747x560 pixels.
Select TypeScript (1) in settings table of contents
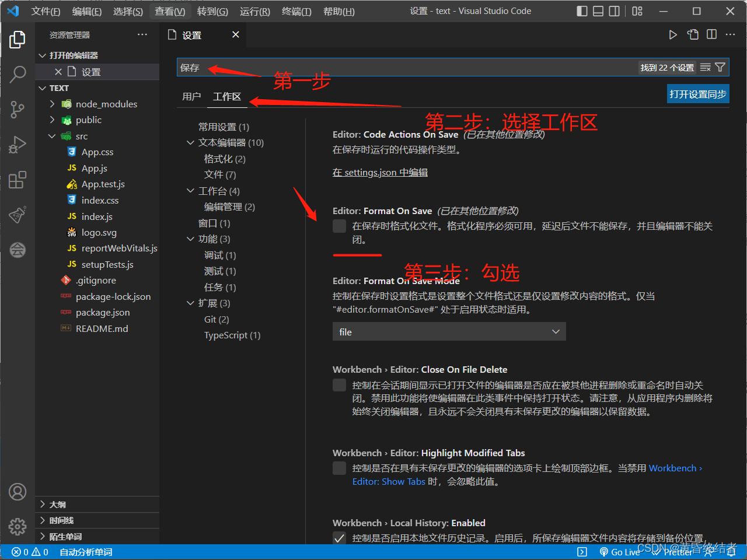[x=232, y=335]
